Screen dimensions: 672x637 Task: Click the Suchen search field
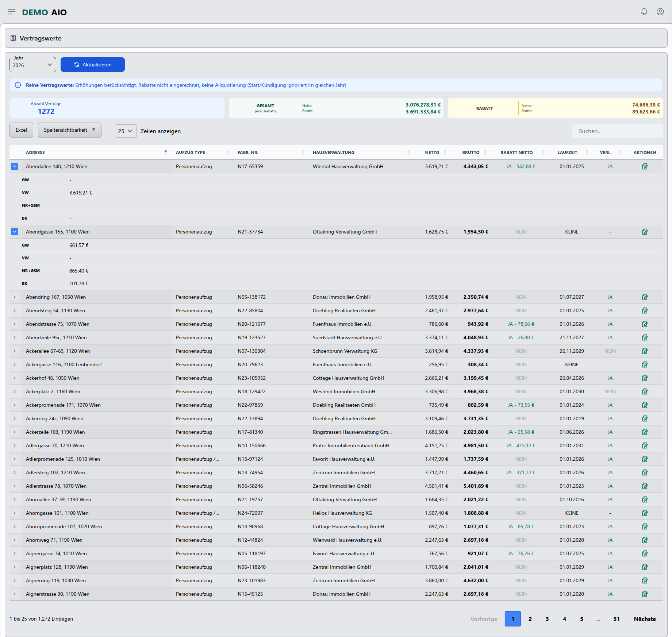click(618, 131)
